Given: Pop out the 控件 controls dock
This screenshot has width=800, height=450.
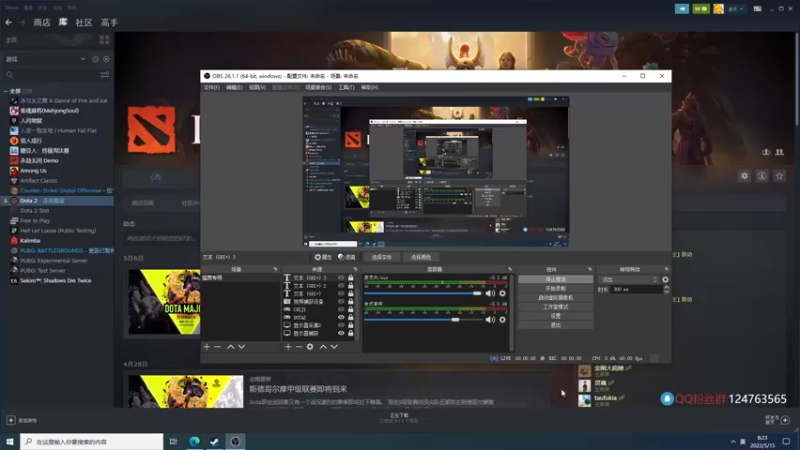Looking at the screenshot, I should [590, 269].
